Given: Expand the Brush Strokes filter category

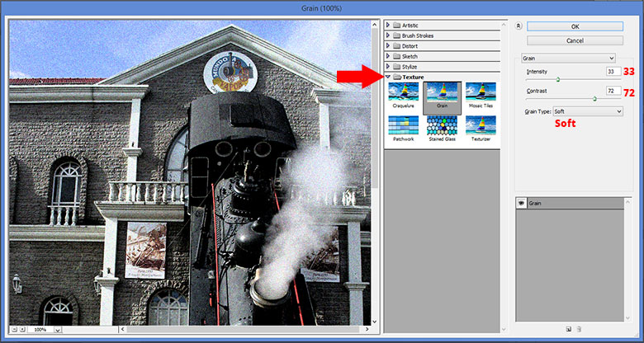Looking at the screenshot, I should pos(389,35).
